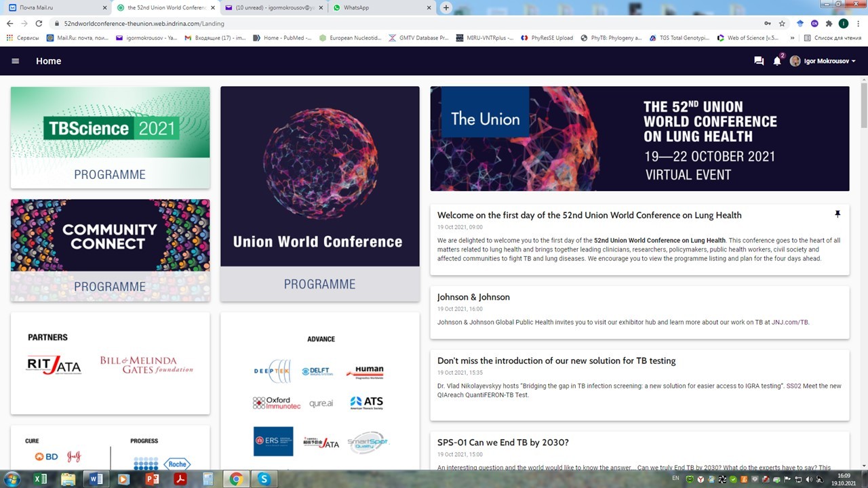Viewport: 868px width, 488px height.
Task: Open Excel from the taskbar
Action: (x=41, y=479)
